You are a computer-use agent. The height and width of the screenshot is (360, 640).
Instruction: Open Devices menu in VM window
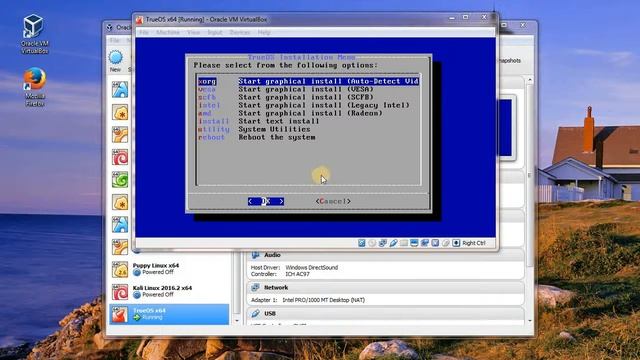[x=240, y=32]
